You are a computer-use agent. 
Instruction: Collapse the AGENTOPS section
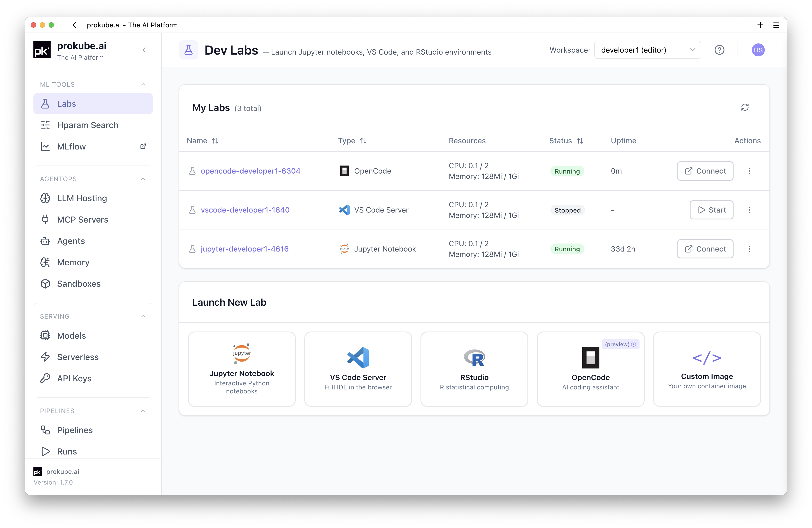point(143,179)
